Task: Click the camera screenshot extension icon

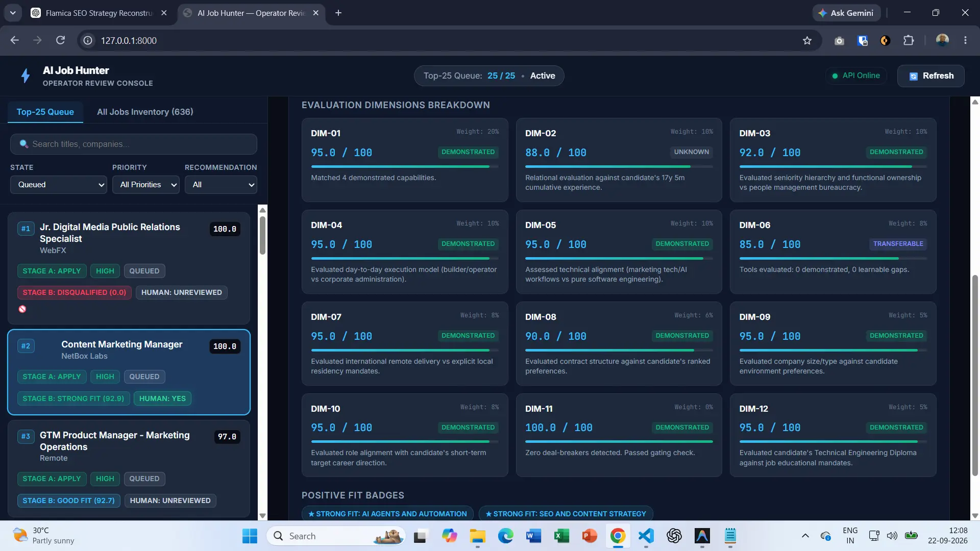Action: (x=839, y=40)
